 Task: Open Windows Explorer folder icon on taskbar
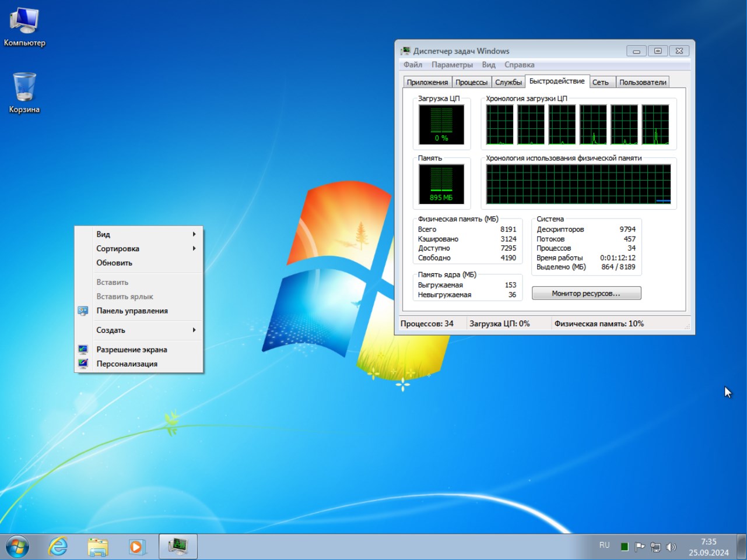[97, 547]
